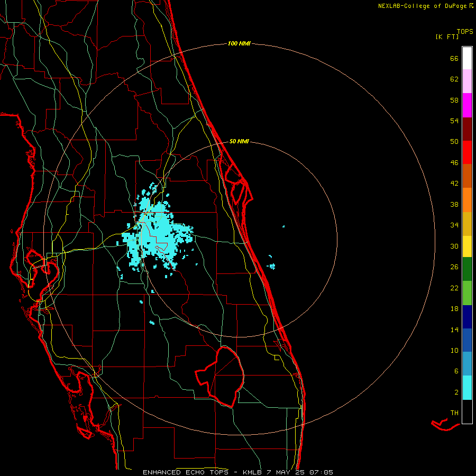Click the TH threshold label
This screenshot has height=476, width=476.
pos(454,413)
